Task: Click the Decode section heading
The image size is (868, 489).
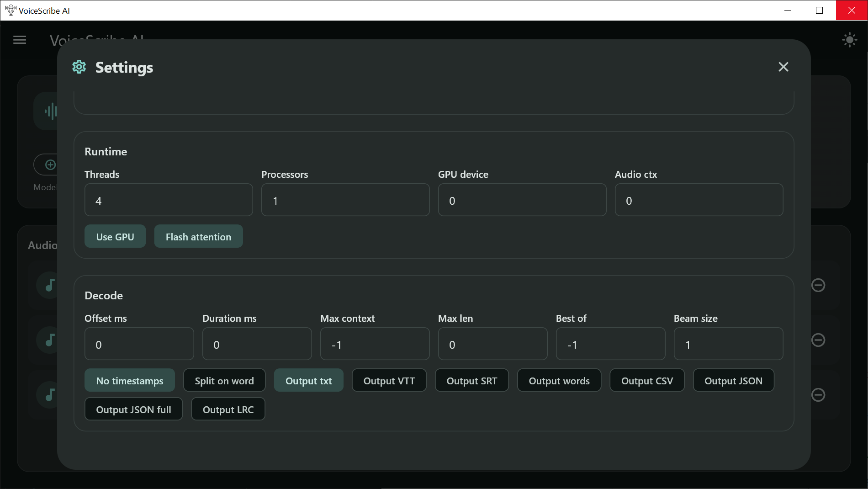Action: click(104, 295)
